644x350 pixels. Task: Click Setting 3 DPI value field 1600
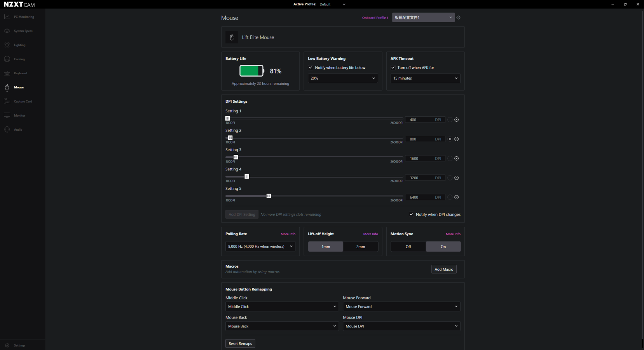tap(425, 159)
